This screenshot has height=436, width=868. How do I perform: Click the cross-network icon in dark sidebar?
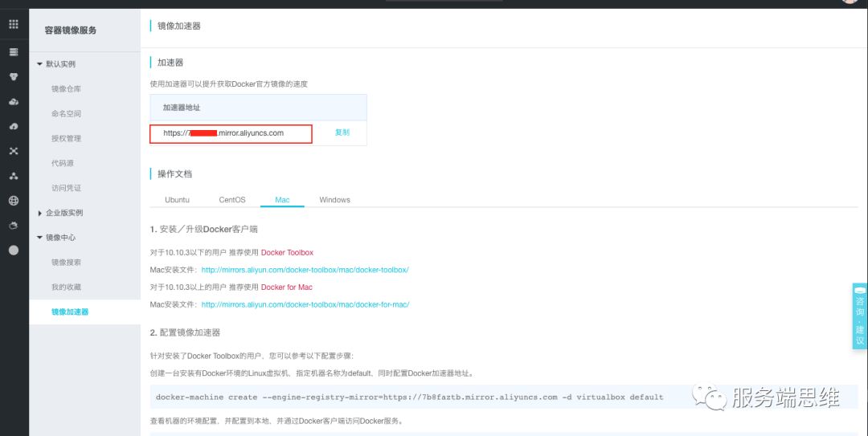click(14, 151)
